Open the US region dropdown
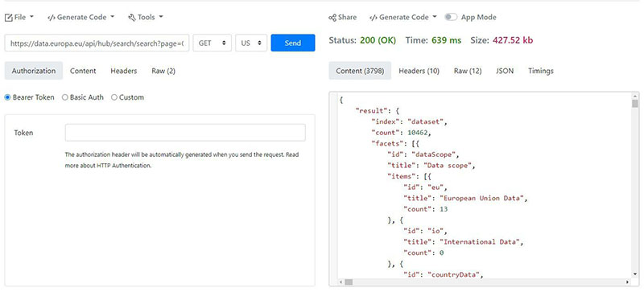Viewport: 644px width, 296px height. tap(251, 43)
